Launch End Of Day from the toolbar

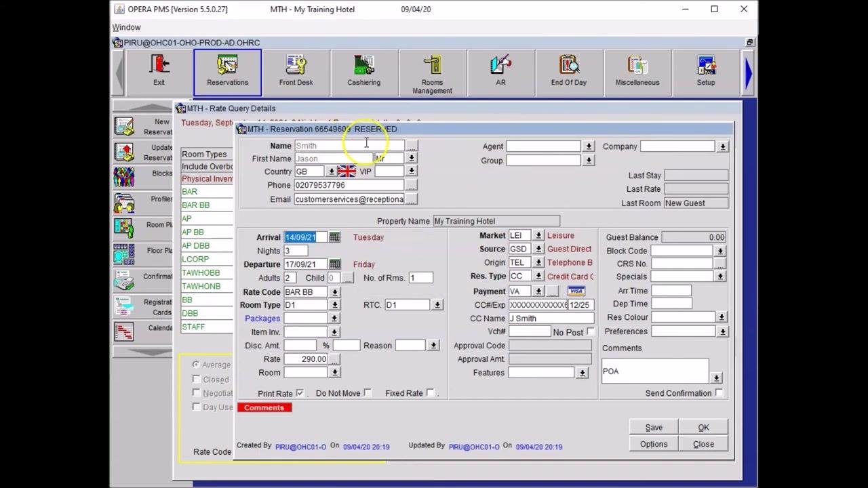(568, 72)
